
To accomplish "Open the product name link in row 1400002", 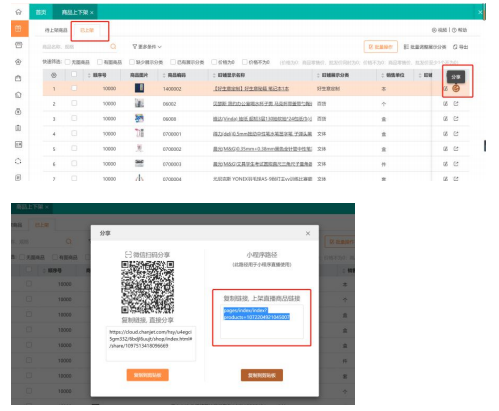I will click(x=251, y=89).
